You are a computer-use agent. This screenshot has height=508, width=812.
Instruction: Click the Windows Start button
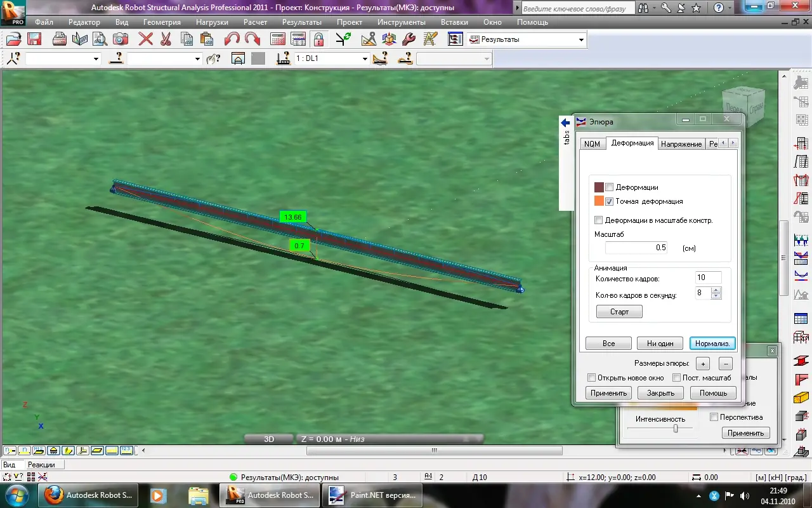16,495
